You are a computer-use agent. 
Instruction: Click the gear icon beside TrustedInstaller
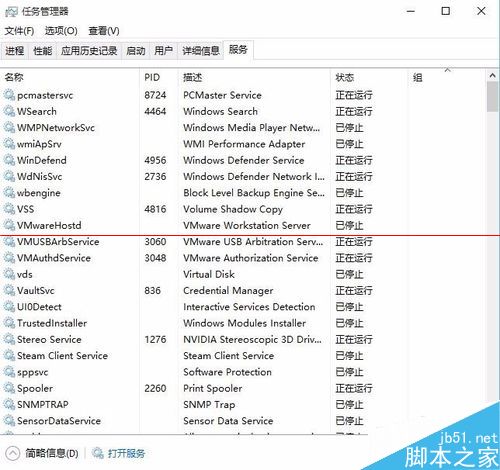click(9, 323)
